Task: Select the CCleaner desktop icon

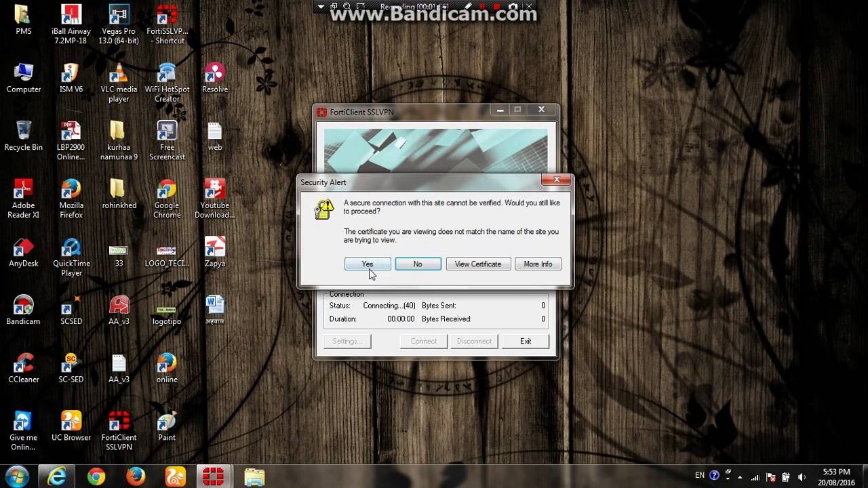Action: (24, 368)
